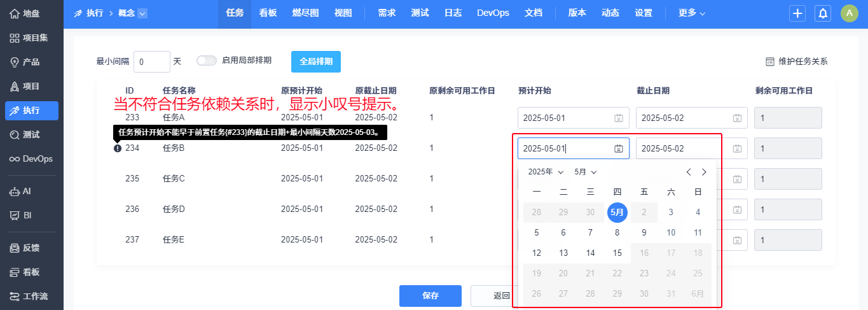Viewport: 868px width, 310px height.
Task: Click the 全局排期 button
Action: (316, 62)
